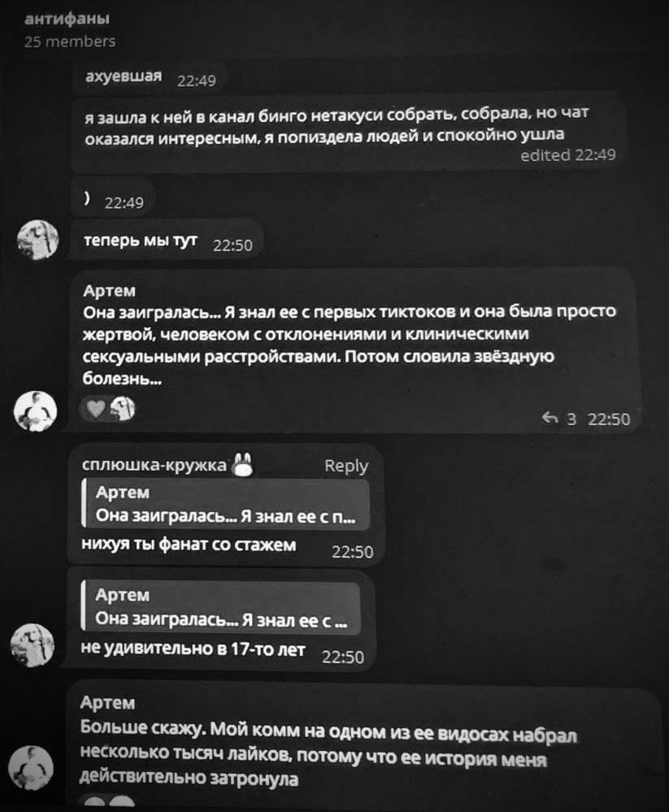669x812 pixels.
Task: View the 25 members list
Action: pyautogui.click(x=70, y=41)
